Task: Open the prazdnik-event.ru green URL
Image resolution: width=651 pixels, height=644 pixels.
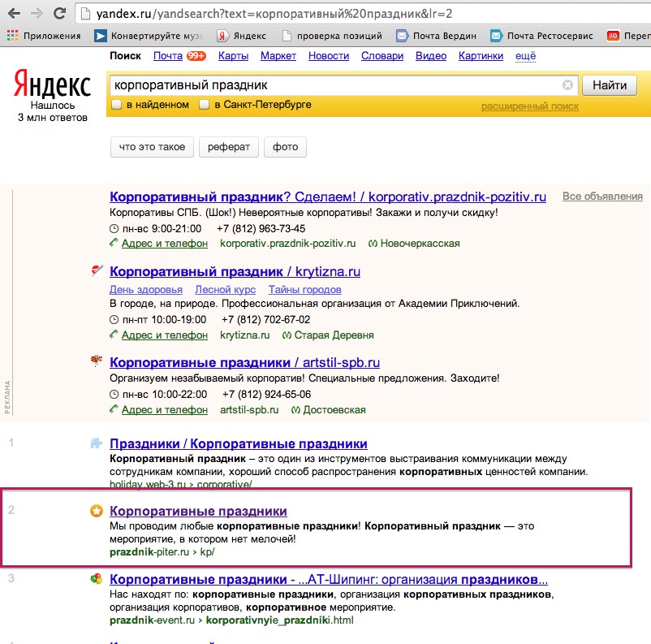Action: (231, 620)
